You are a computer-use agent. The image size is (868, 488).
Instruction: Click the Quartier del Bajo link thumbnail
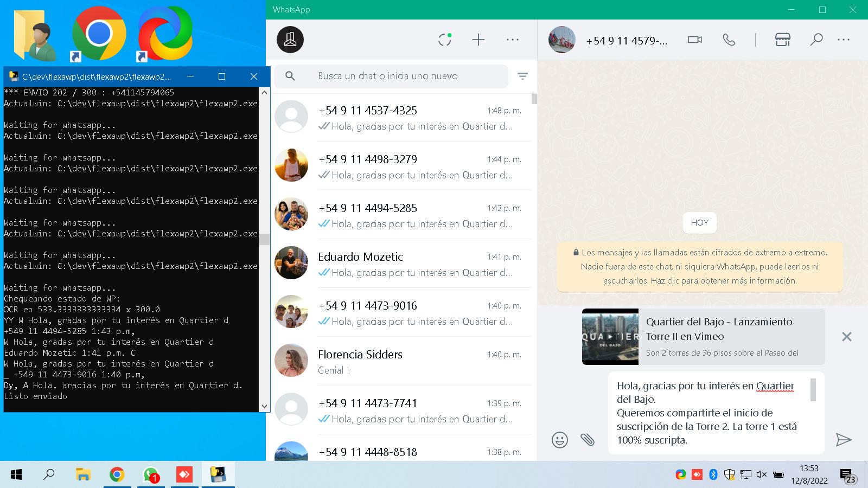pyautogui.click(x=610, y=337)
